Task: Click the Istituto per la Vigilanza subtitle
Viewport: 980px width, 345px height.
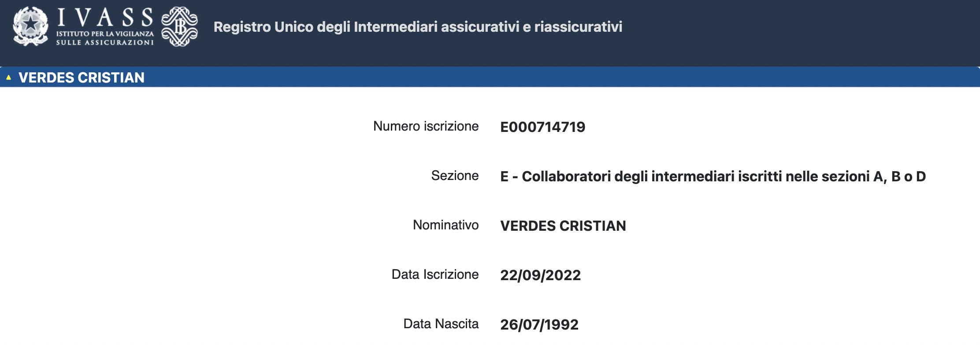Action: pyautogui.click(x=105, y=34)
